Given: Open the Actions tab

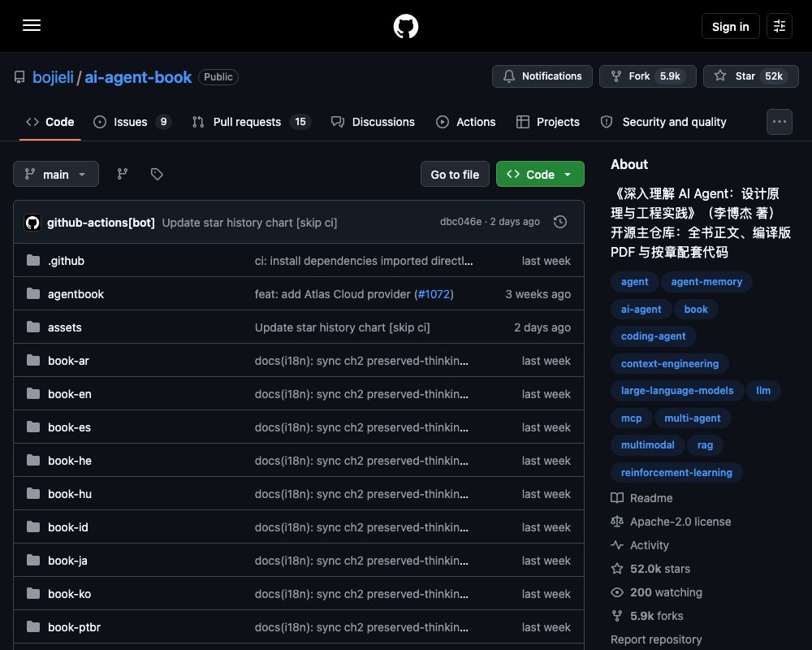Looking at the screenshot, I should (x=465, y=122).
